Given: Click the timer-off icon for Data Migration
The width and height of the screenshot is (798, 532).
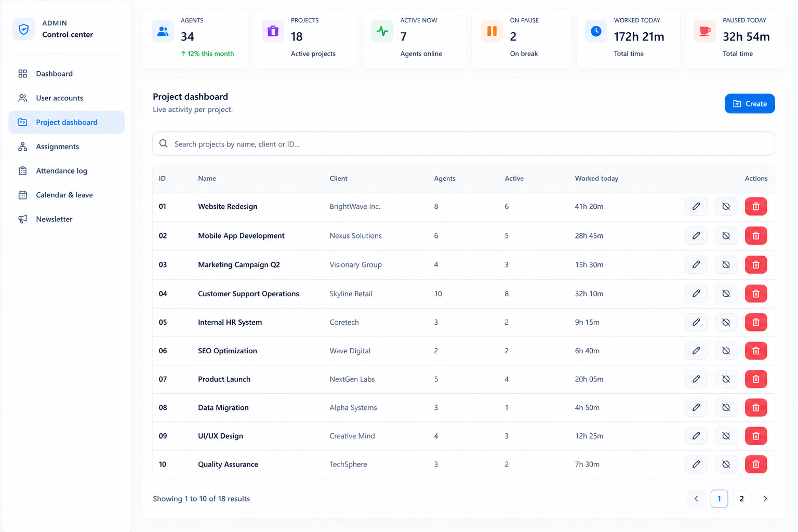Looking at the screenshot, I should click(726, 407).
